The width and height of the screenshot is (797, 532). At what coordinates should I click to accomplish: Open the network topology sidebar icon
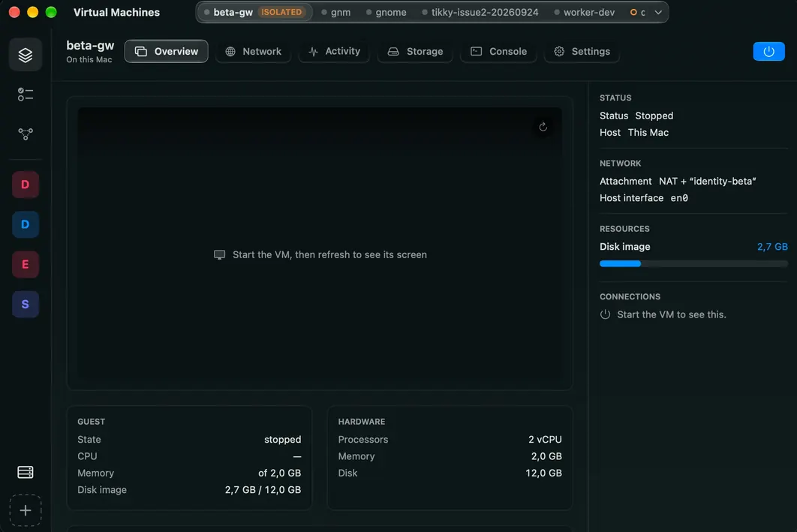(26, 134)
